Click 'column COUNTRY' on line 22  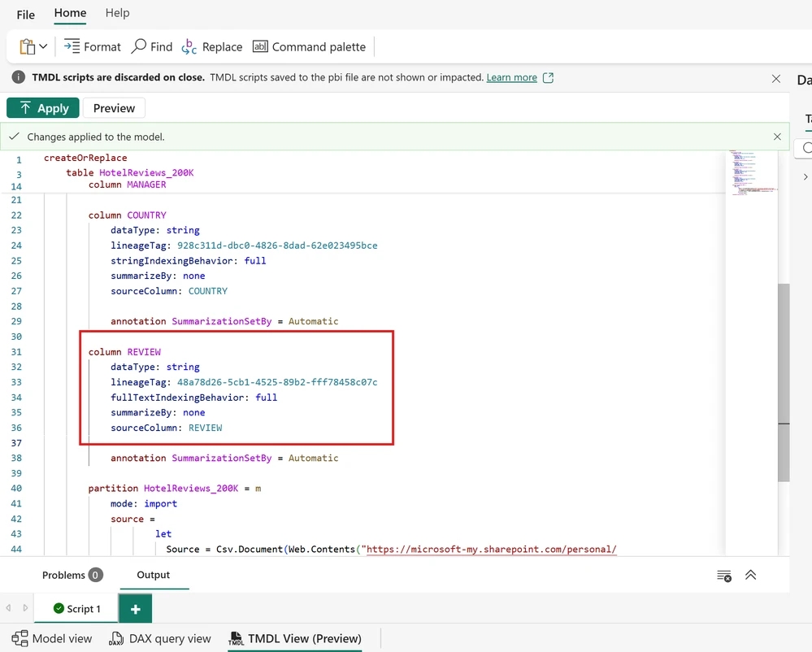(127, 215)
